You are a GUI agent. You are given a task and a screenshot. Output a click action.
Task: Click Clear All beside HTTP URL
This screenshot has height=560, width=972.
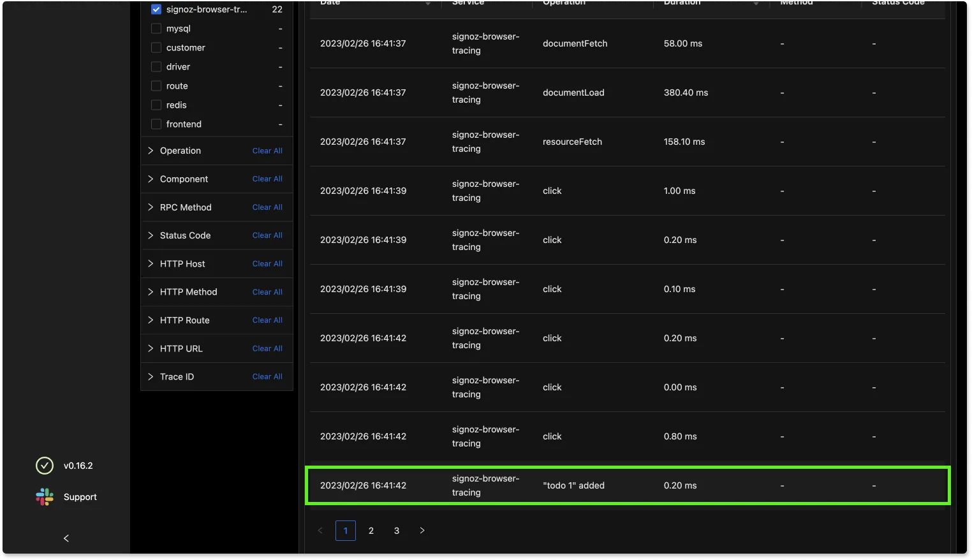tap(267, 349)
